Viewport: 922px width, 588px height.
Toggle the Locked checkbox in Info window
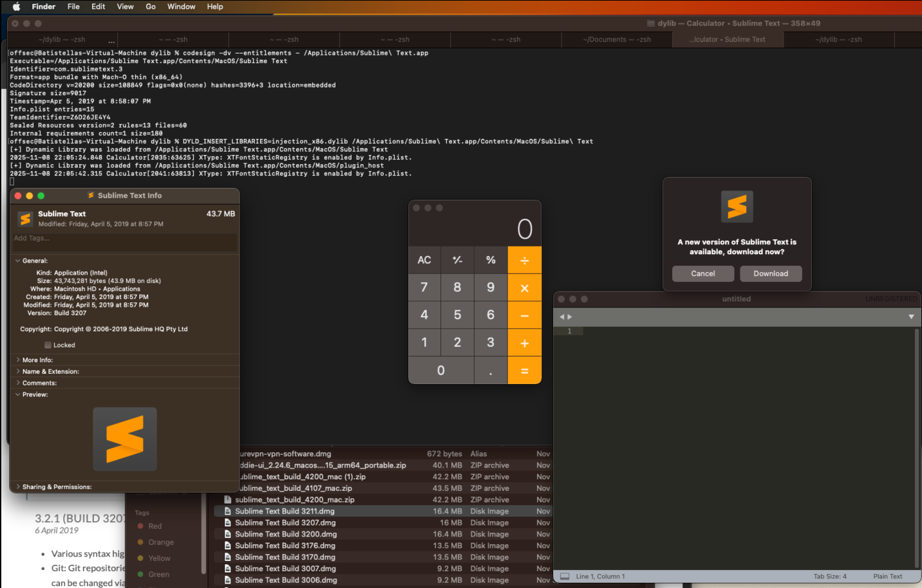tap(48, 345)
